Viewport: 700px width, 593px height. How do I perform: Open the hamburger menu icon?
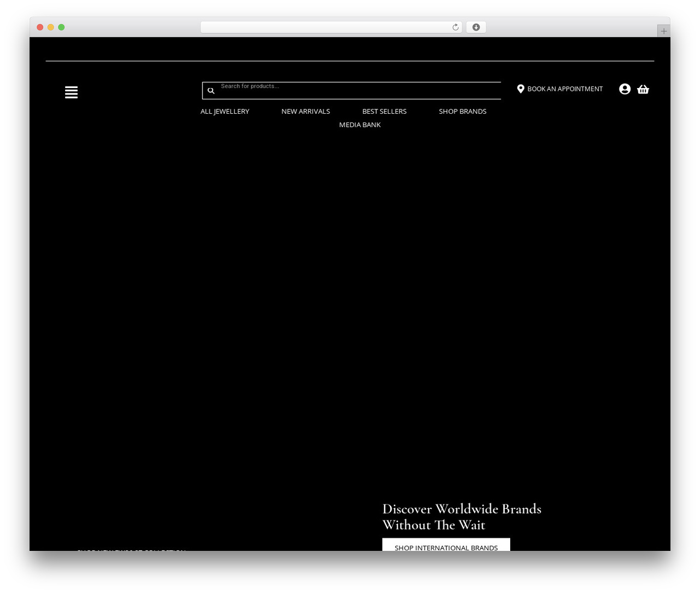pos(71,92)
